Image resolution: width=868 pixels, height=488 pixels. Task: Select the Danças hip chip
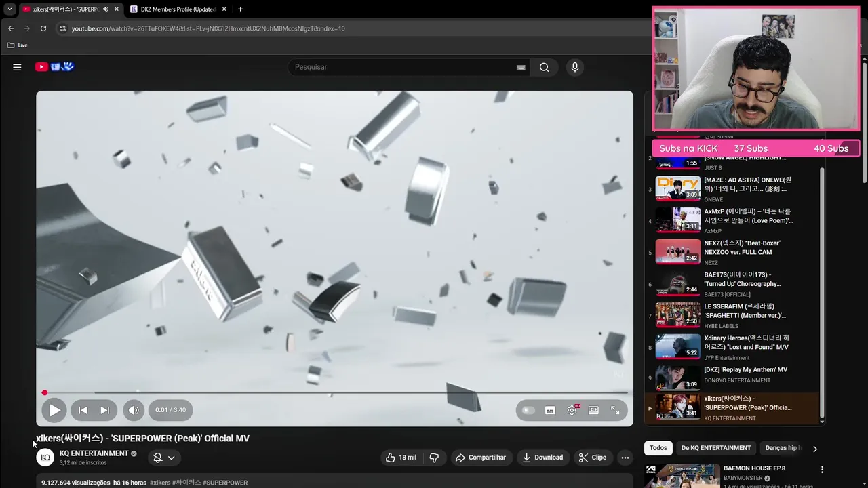point(782,448)
